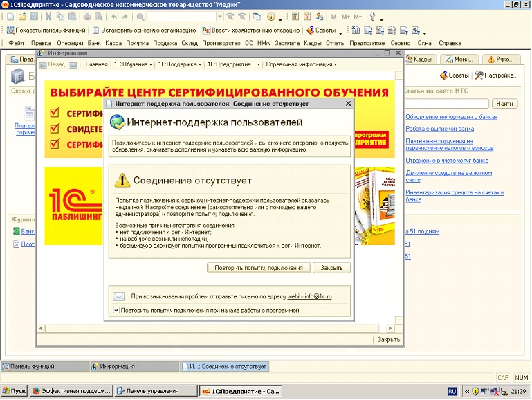Click the warning triangle icon in dialog
The image size is (532, 400).
coord(122,180)
